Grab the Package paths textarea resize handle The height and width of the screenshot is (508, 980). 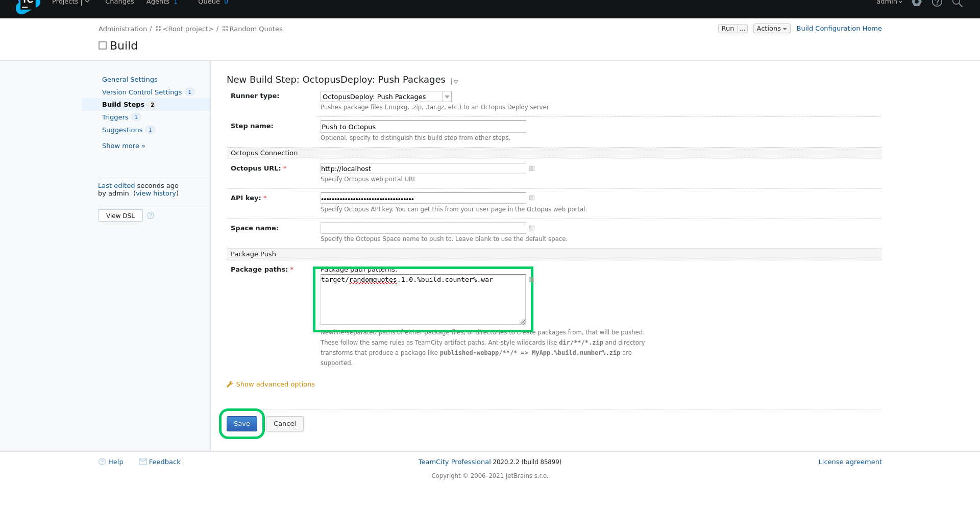(x=522, y=321)
